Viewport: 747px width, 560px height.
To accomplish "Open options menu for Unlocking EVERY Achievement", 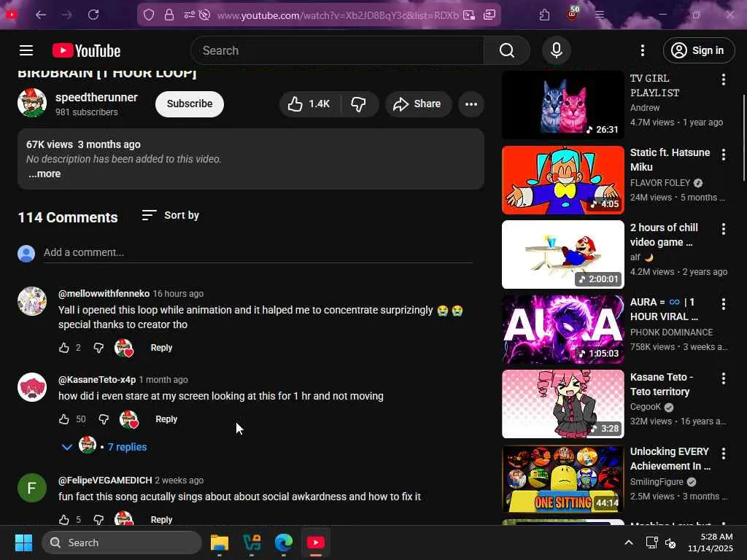I will coord(723,454).
